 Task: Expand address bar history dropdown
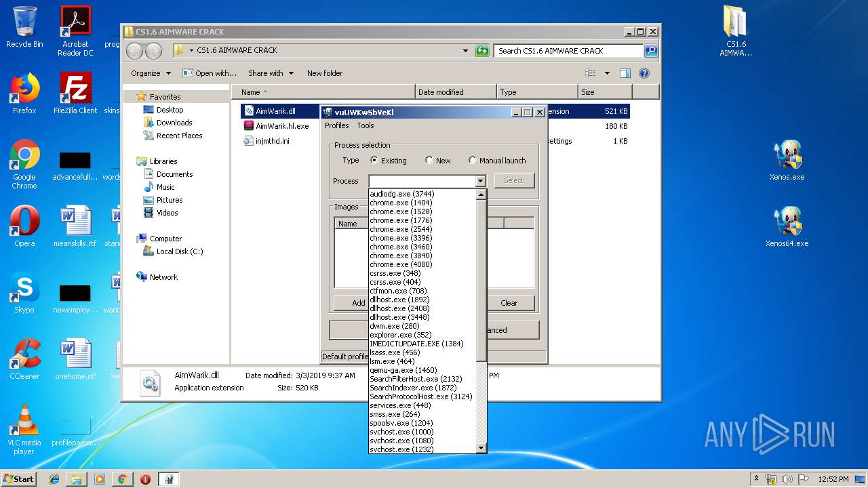pos(465,51)
